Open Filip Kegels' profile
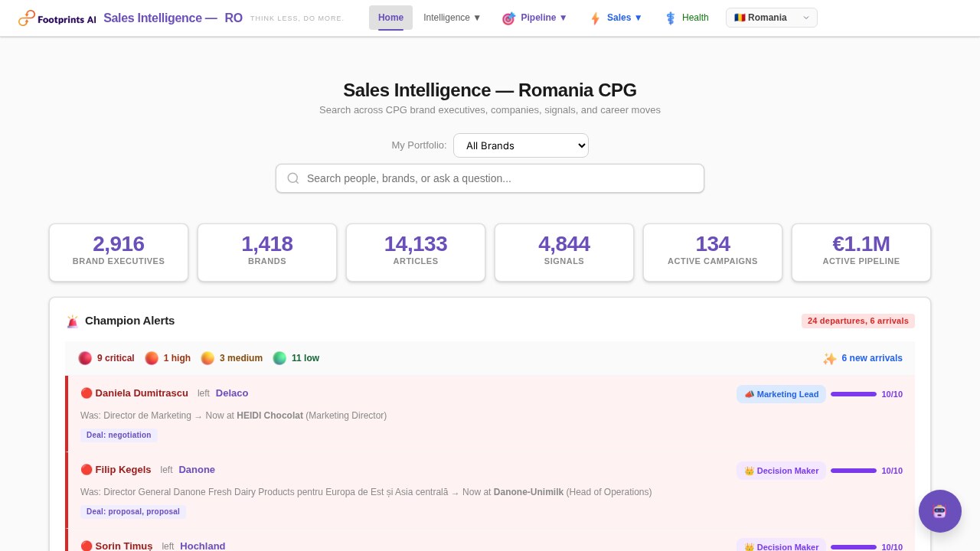The image size is (980, 551). click(x=123, y=470)
